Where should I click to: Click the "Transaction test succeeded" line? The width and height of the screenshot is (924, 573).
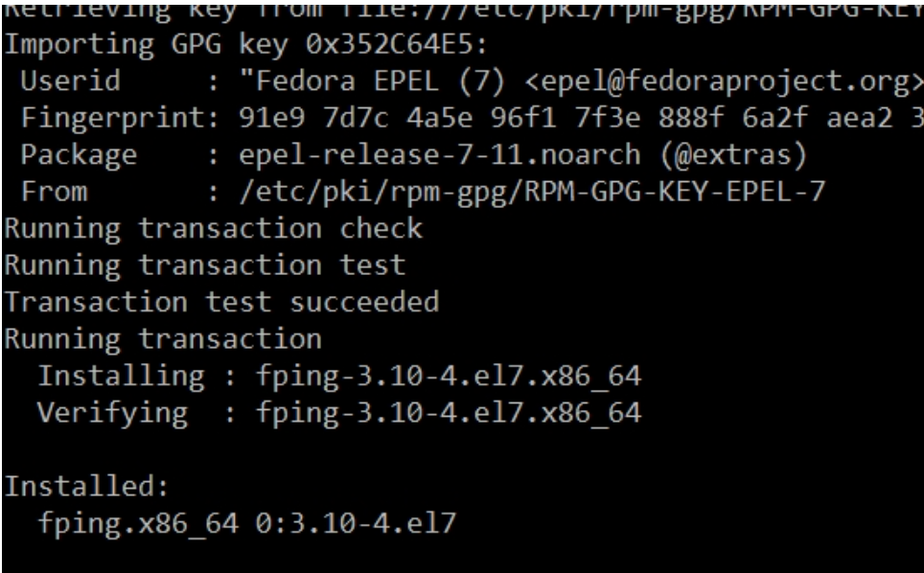click(x=220, y=302)
